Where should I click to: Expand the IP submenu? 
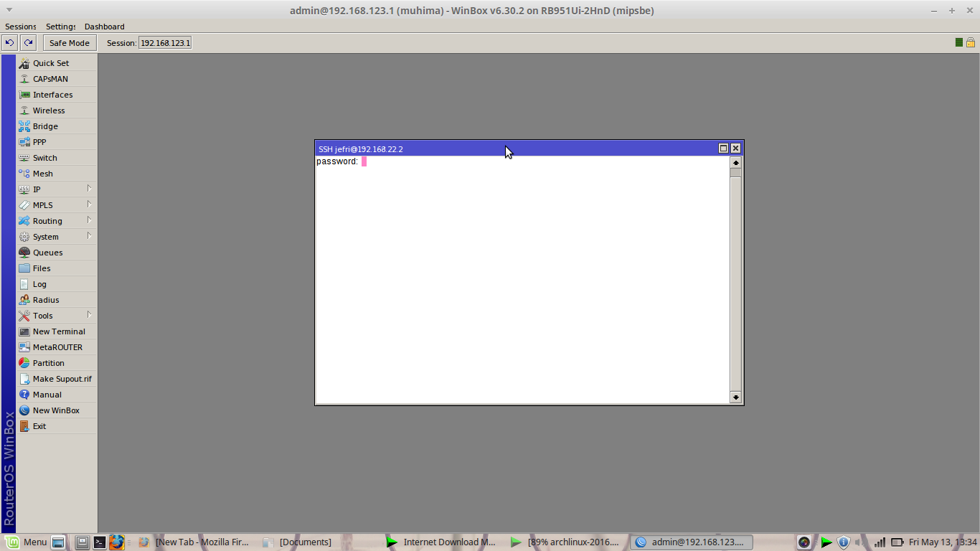pyautogui.click(x=56, y=189)
